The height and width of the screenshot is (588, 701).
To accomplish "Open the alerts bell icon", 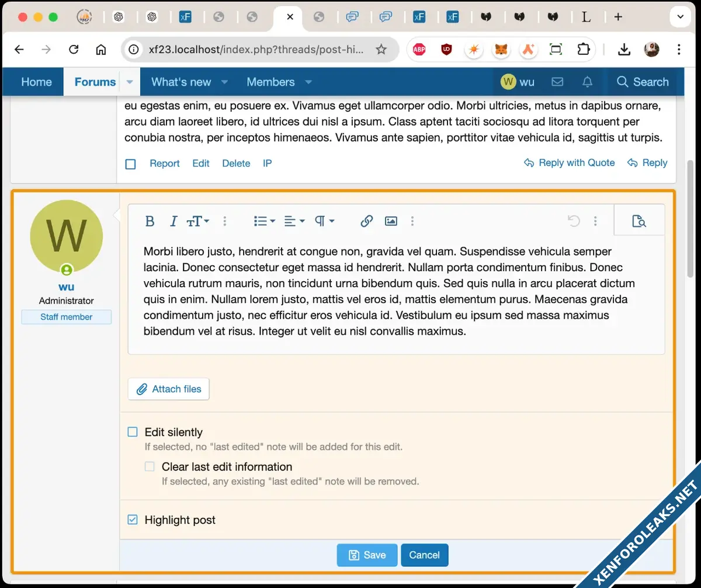I will click(x=588, y=82).
